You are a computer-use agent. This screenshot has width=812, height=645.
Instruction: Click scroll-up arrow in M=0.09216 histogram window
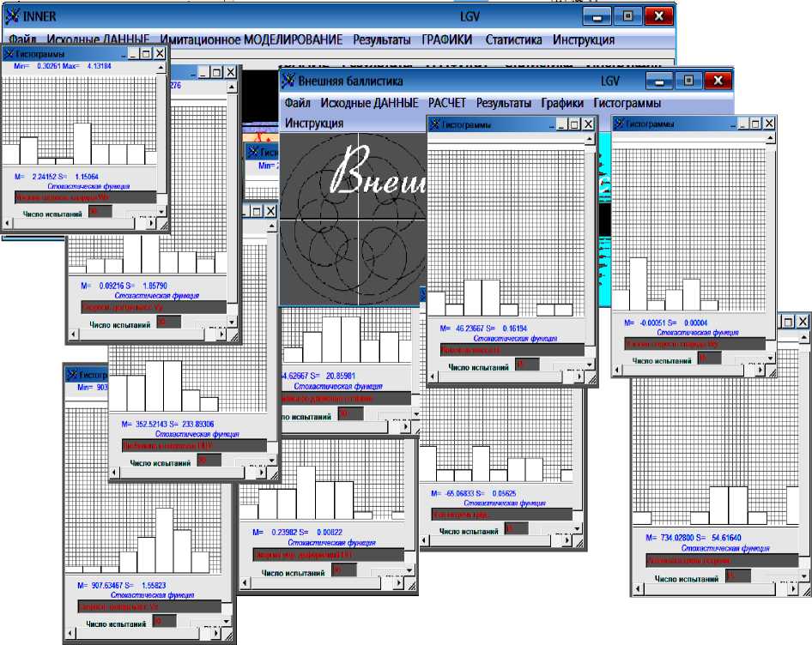tap(232, 87)
